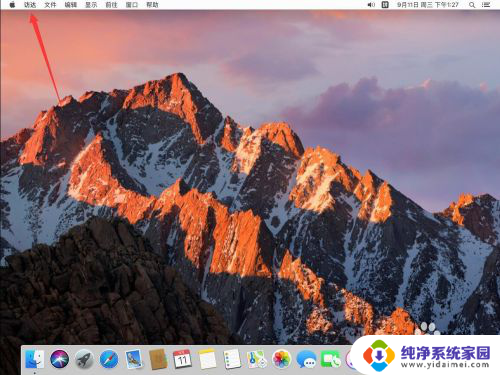Launch Siri from the Dock

(x=59, y=359)
